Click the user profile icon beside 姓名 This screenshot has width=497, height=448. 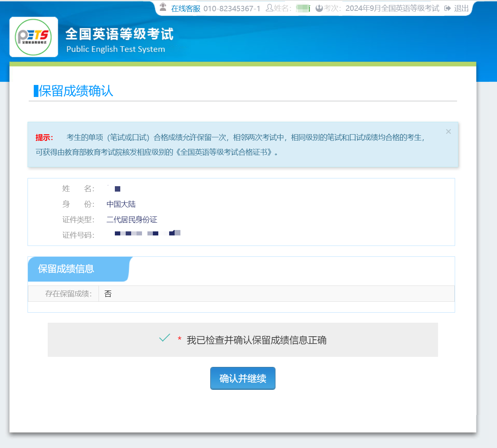click(269, 8)
